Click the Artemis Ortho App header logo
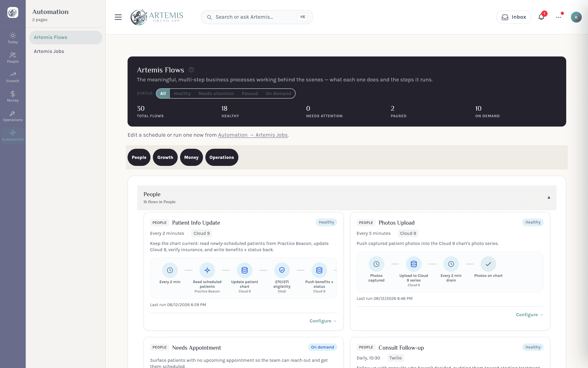The width and height of the screenshot is (588, 368). 157,17
